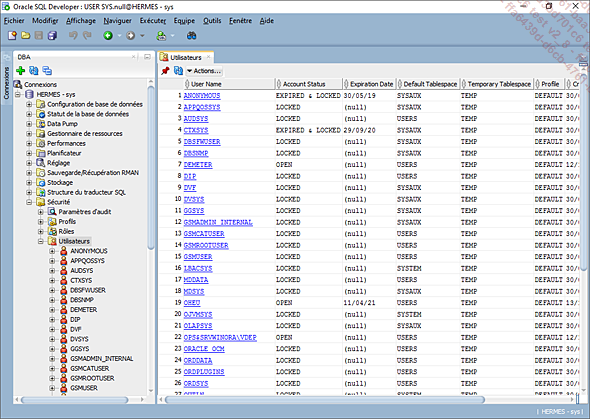Expand the CTXSYS user node
Screen dimensions: 590x419
point(52,280)
